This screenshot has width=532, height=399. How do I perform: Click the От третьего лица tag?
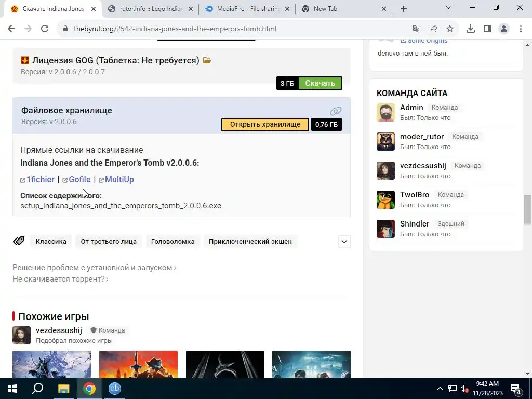[x=109, y=242]
